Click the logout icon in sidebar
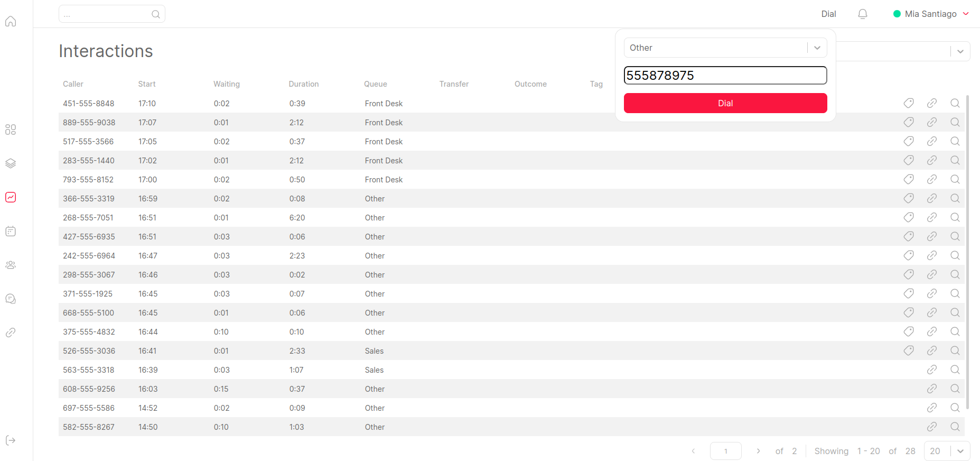 11,440
